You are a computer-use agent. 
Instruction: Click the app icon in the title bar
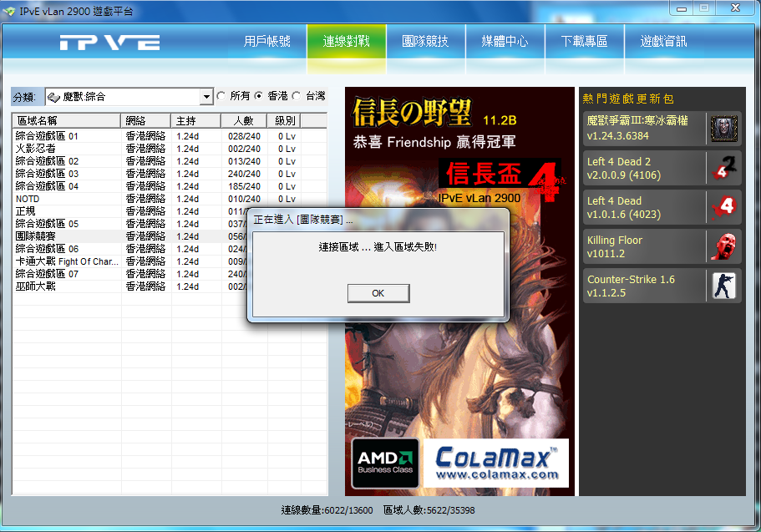click(9, 11)
